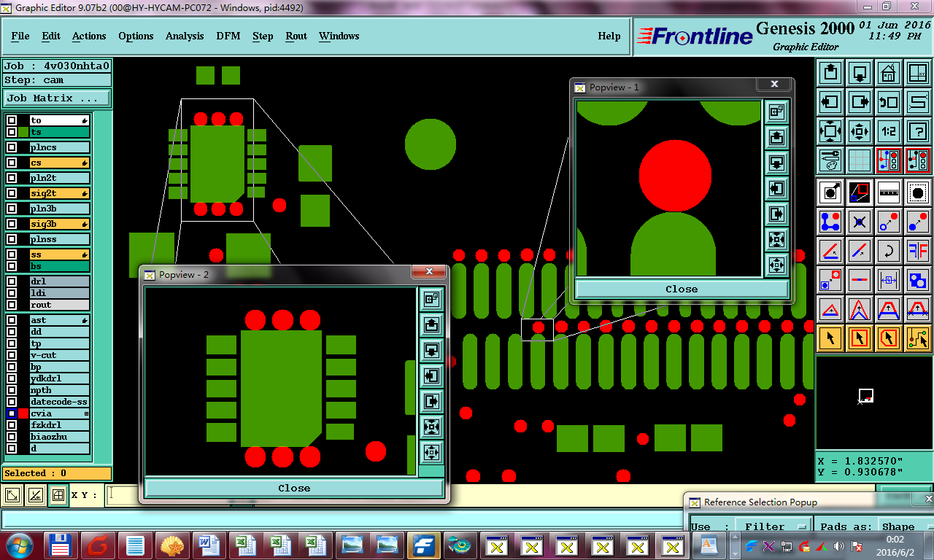This screenshot has height=560, width=934.
Task: Open the Windows menu
Action: [339, 36]
